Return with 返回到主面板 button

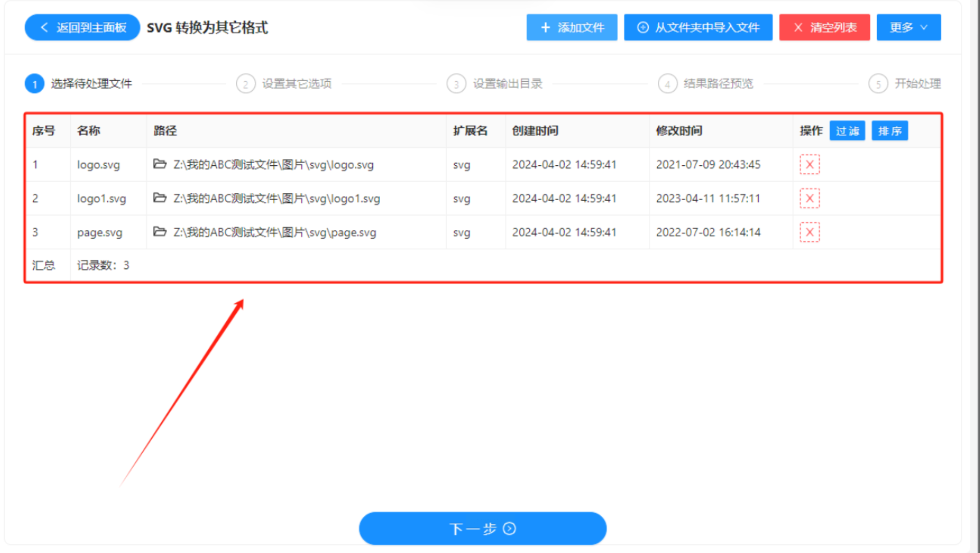coord(82,27)
